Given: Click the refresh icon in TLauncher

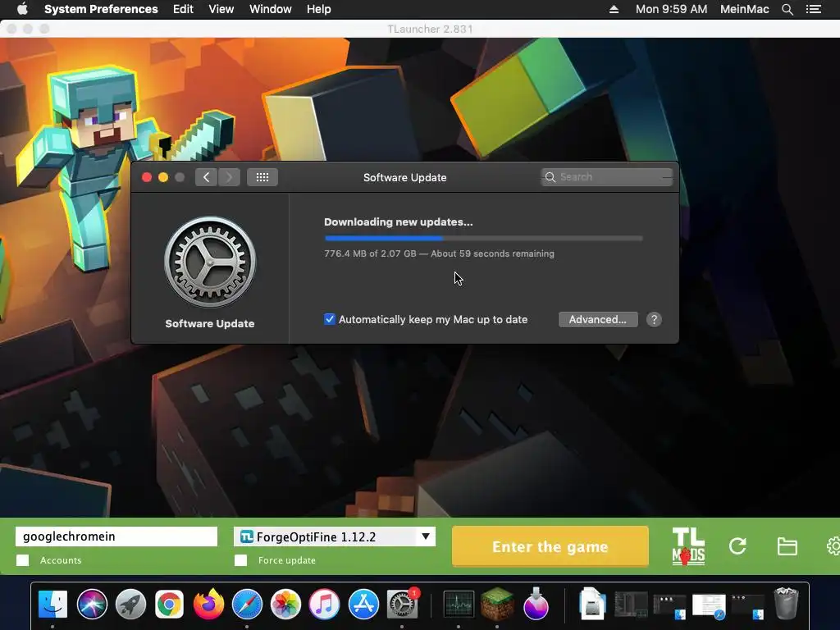Looking at the screenshot, I should click(737, 546).
